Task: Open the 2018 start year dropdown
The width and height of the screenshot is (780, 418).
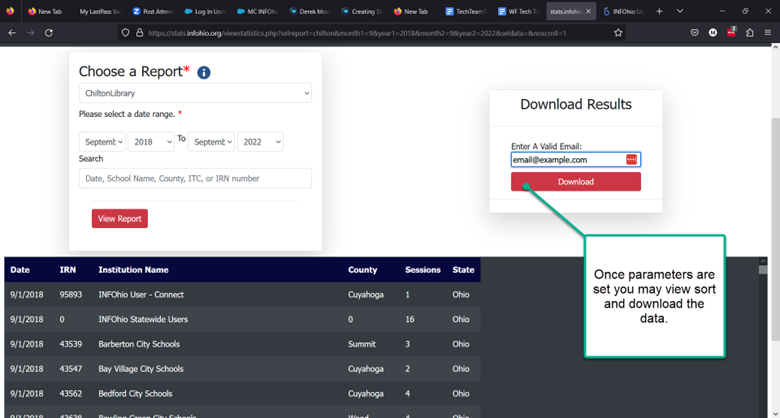Action: point(151,142)
